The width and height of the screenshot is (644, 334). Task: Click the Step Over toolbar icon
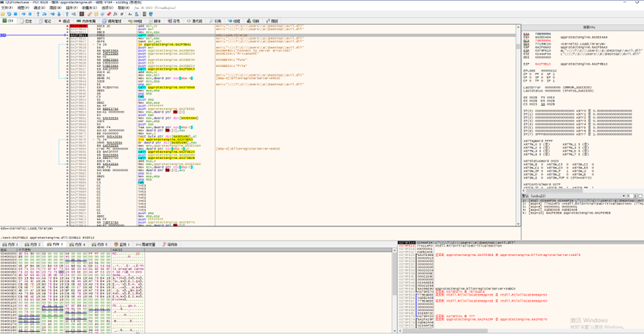tap(45, 14)
